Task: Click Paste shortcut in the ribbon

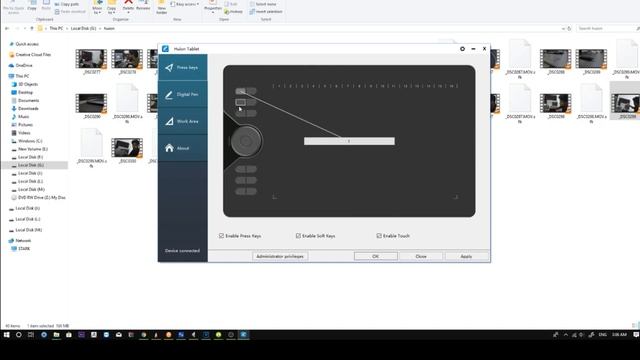Action: (70, 11)
